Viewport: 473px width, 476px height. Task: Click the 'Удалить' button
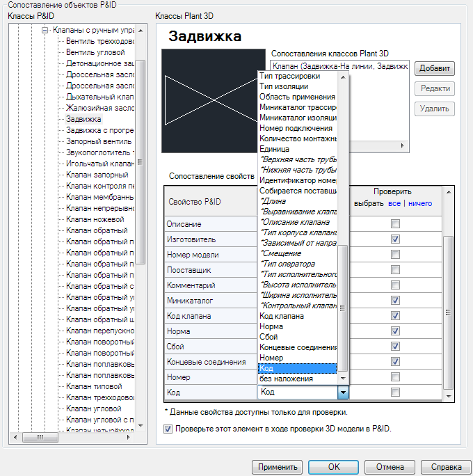pos(435,109)
